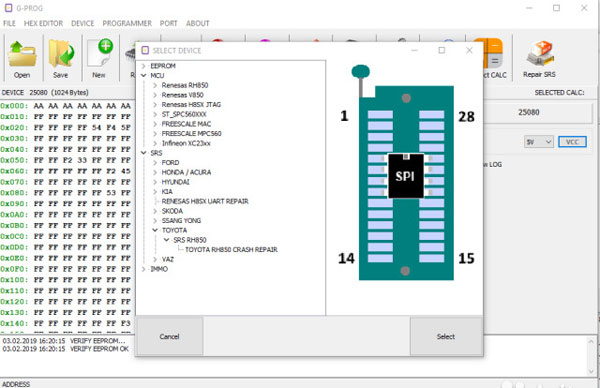The width and height of the screenshot is (600, 388).
Task: Expand the ST_SPC560XXX node
Action: (x=155, y=114)
